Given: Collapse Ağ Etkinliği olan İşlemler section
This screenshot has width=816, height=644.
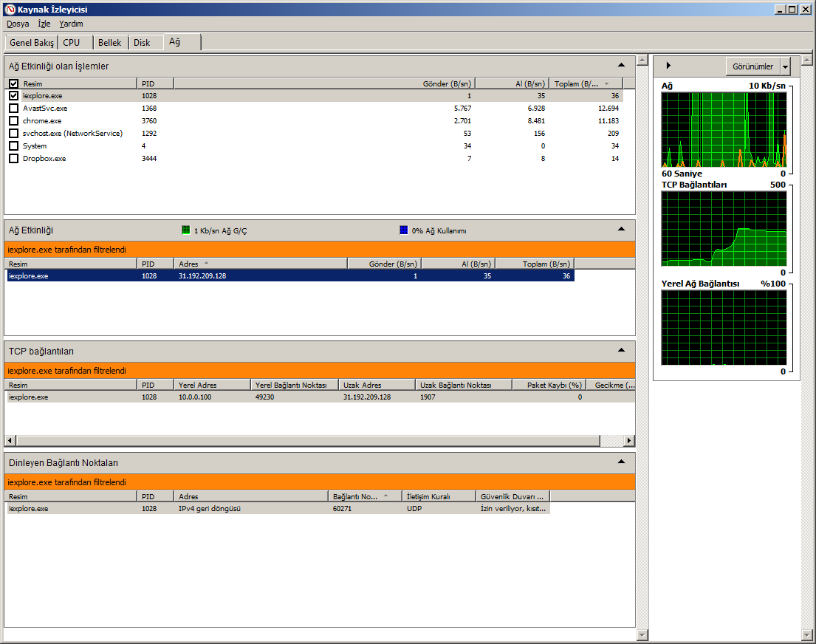Looking at the screenshot, I should coord(621,65).
